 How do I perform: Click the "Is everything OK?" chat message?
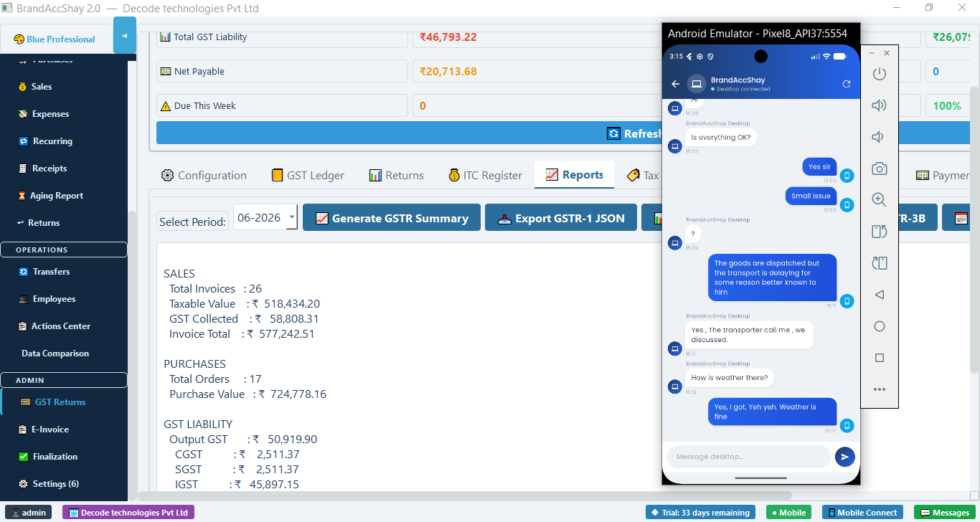click(x=721, y=137)
